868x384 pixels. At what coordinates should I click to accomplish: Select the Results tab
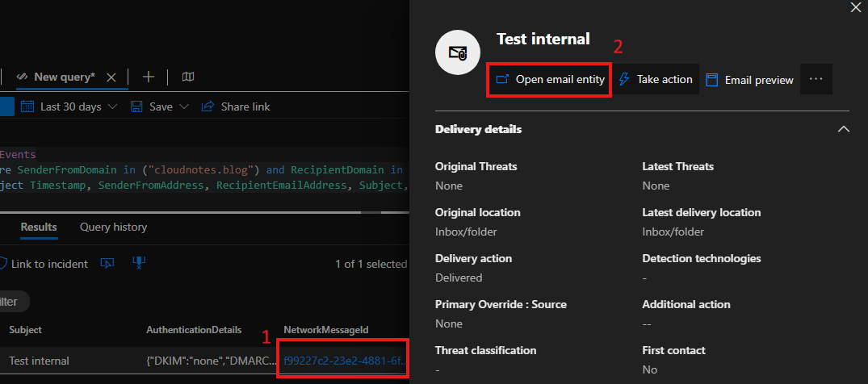[x=38, y=227]
